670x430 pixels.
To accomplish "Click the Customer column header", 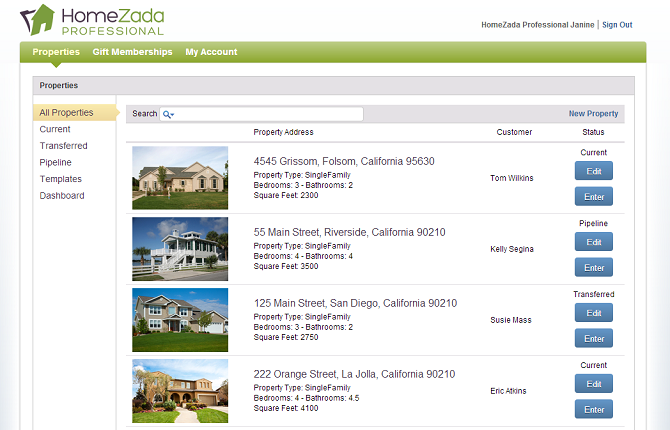I will click(514, 132).
